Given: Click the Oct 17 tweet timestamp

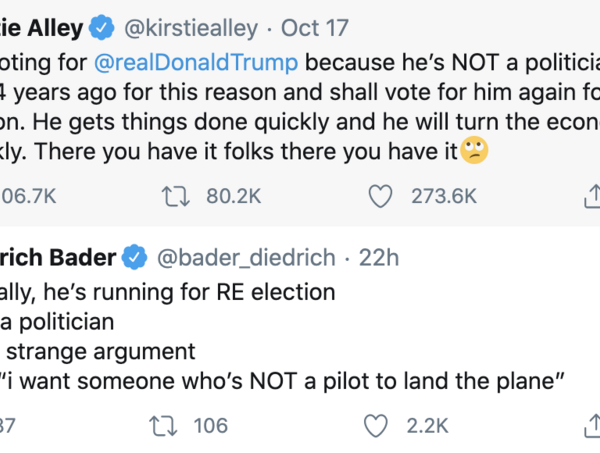Looking at the screenshot, I should [314, 27].
